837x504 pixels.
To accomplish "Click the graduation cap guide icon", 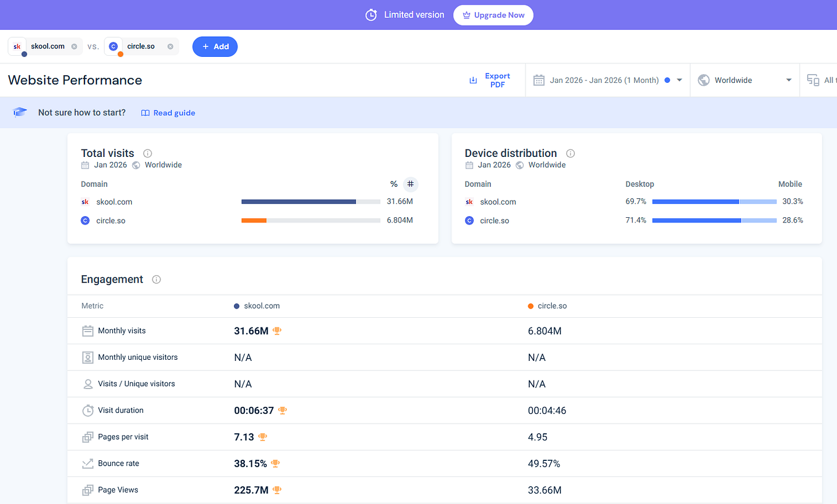I will pyautogui.click(x=20, y=112).
